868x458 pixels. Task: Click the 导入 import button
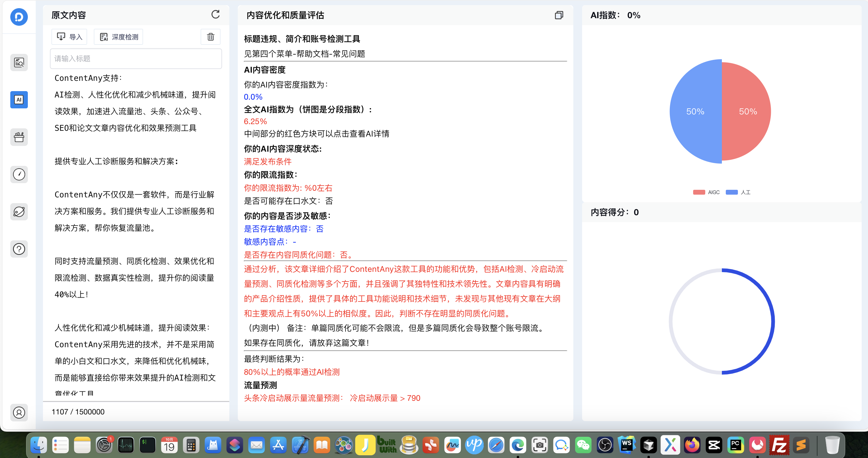pyautogui.click(x=69, y=37)
